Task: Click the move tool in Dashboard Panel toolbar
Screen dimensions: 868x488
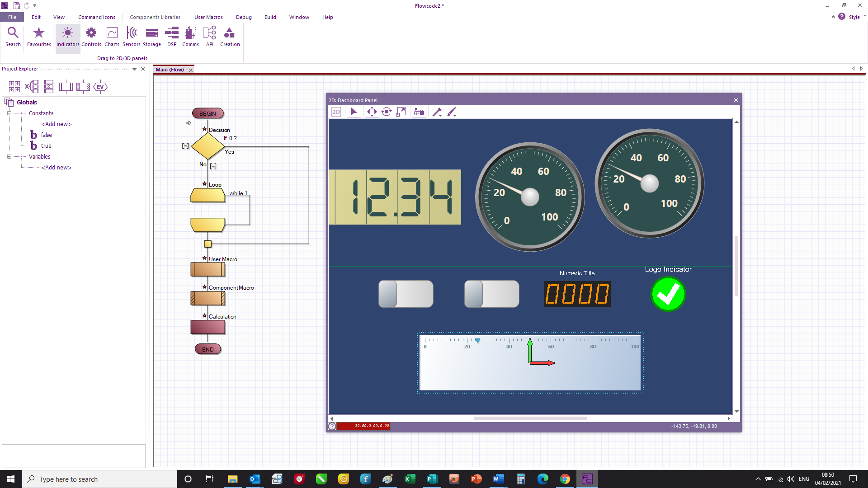Action: (372, 112)
